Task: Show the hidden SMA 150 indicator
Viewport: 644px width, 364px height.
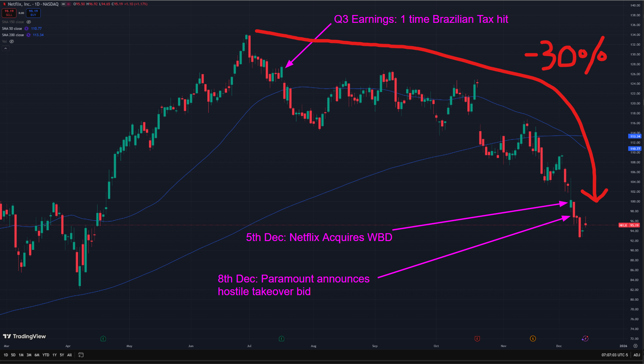Action: tap(29, 22)
